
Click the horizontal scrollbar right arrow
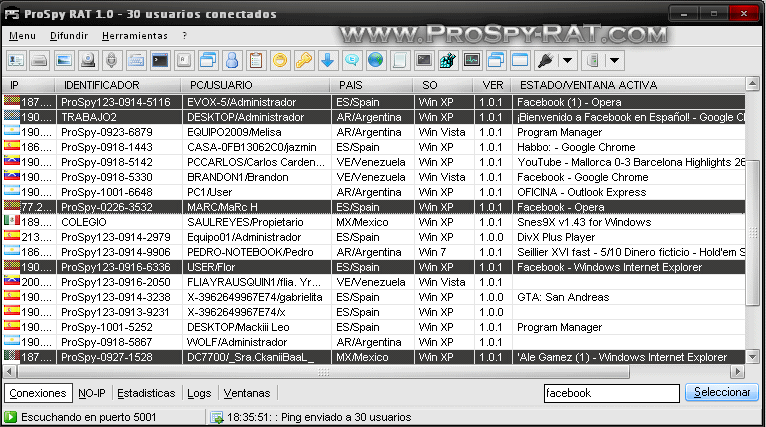738,372
